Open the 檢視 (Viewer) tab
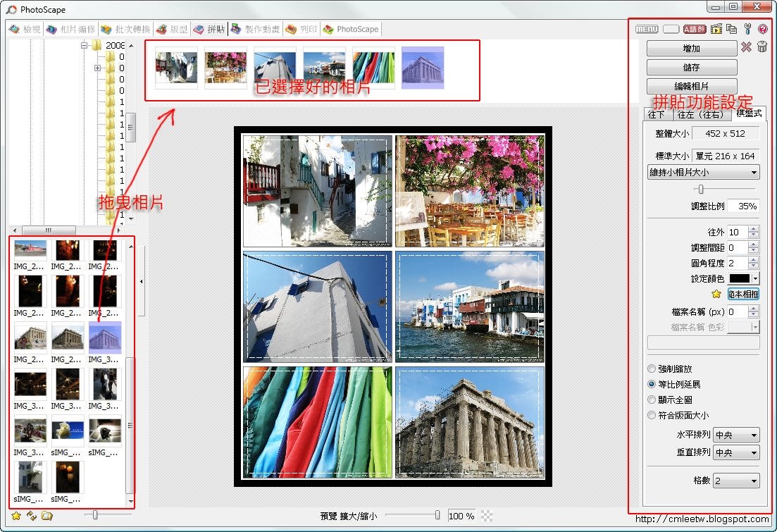The width and height of the screenshot is (777, 532). (x=25, y=30)
